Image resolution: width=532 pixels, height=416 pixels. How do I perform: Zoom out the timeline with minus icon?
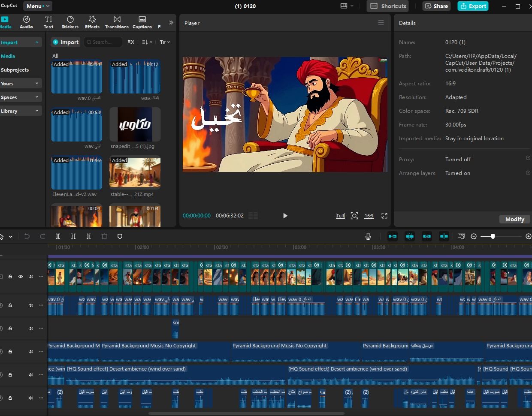click(474, 236)
